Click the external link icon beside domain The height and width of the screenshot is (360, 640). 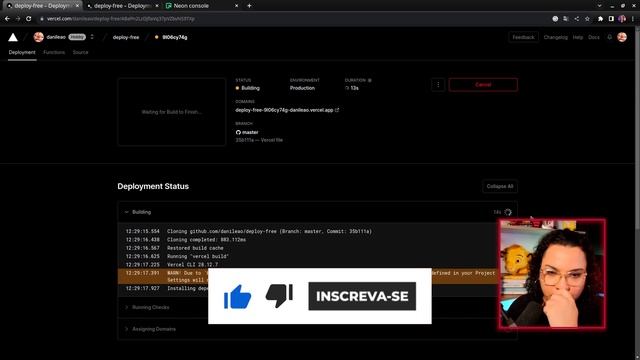click(337, 110)
